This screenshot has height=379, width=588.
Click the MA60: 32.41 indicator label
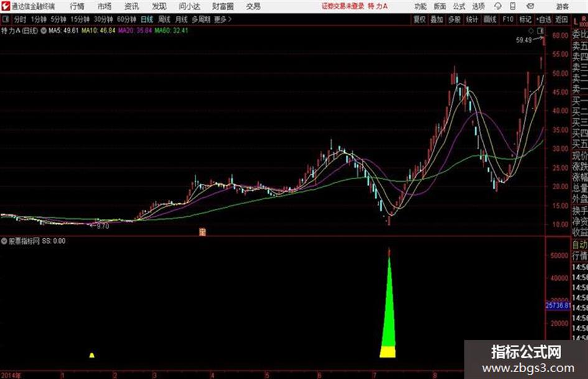[x=171, y=30]
